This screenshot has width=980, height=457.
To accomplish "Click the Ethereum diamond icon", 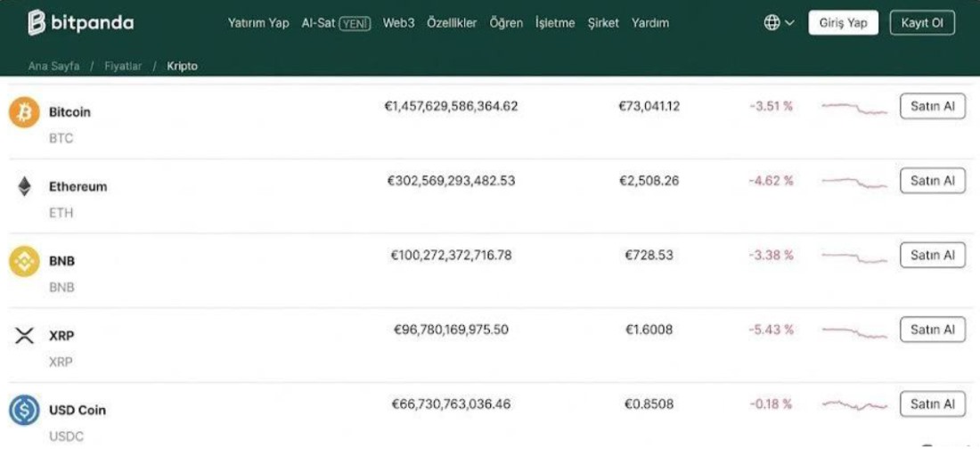I will (24, 187).
